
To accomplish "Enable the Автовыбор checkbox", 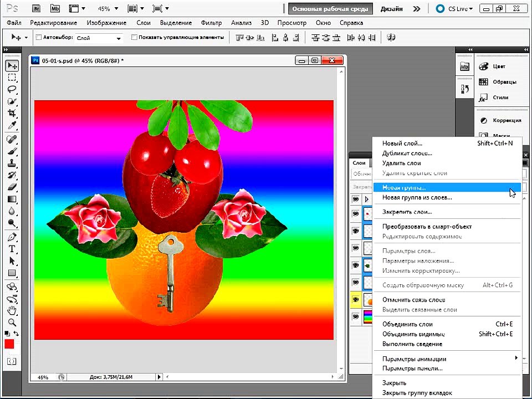I will 39,37.
